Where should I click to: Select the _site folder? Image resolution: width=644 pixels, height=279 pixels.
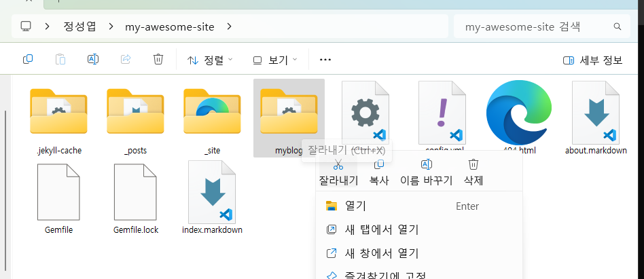click(x=212, y=119)
